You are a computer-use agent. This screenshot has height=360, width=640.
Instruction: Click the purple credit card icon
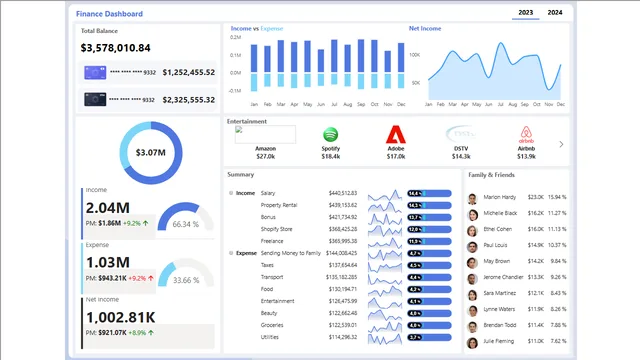tap(95, 73)
